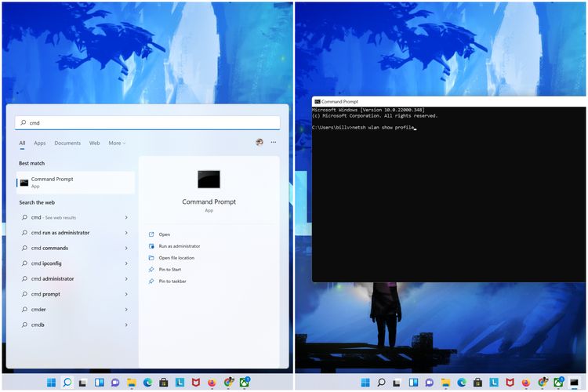Launch Chrome from the right screenshot's taskbar
Screen dimensions: 588x392
tap(543, 383)
